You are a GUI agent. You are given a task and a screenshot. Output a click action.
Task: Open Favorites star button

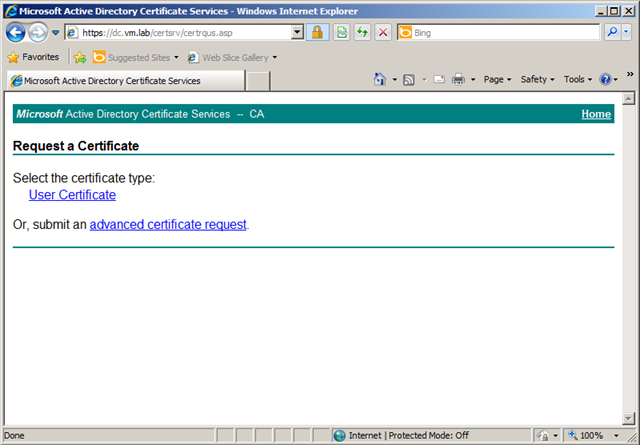pos(33,57)
